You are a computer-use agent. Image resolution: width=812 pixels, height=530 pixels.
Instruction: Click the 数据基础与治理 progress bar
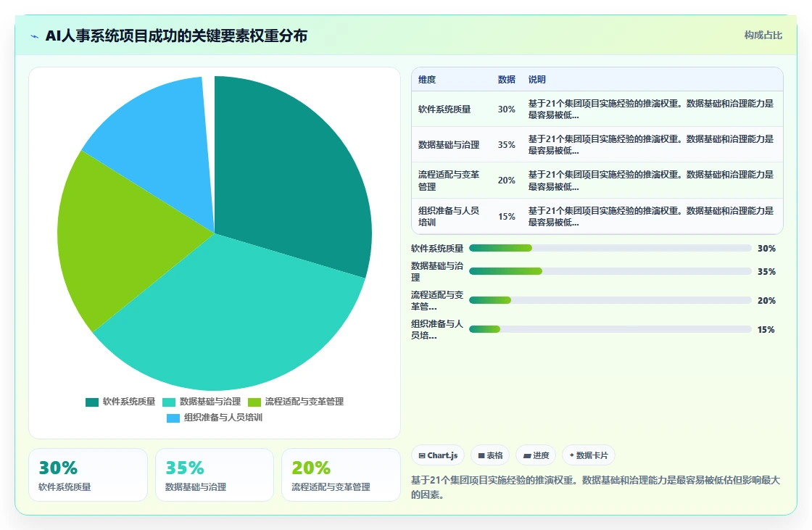point(610,271)
